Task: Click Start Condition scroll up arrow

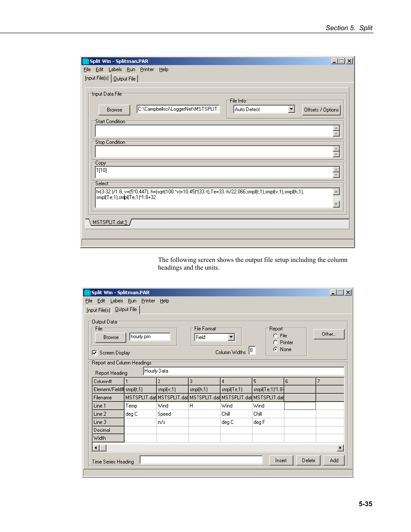Action: pos(336,128)
